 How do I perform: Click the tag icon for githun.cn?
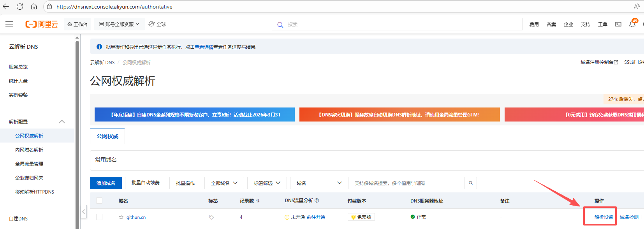tap(211, 217)
